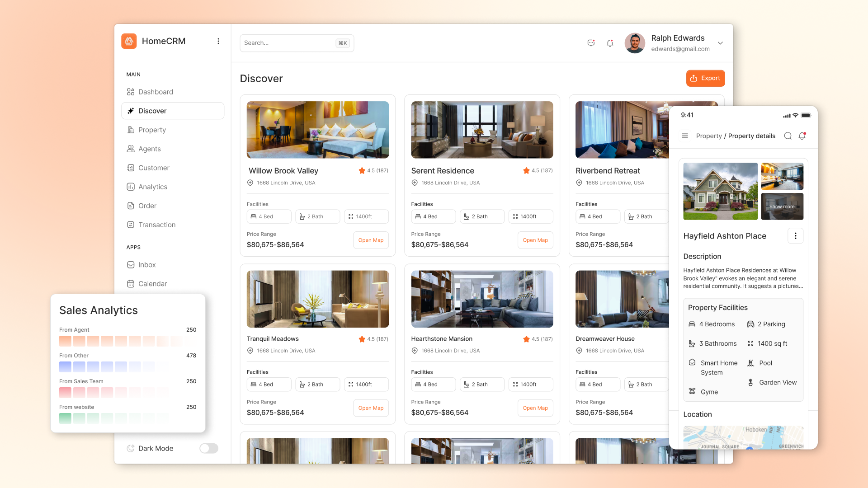The image size is (868, 488).
Task: Open the three-dot menu beside HomeCRM
Action: (x=218, y=41)
